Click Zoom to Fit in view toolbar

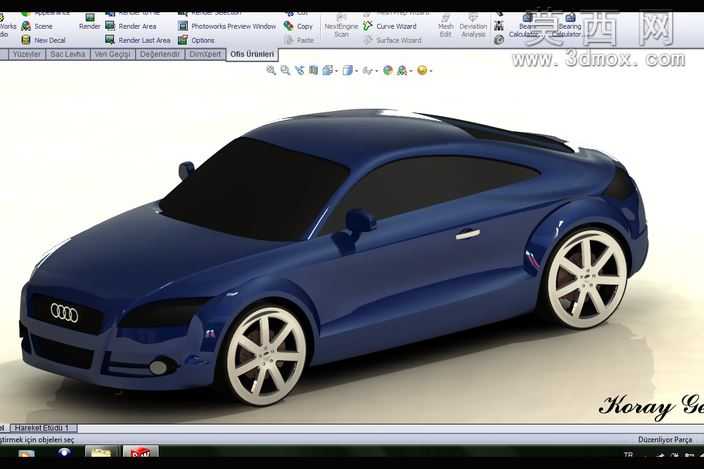[271, 70]
